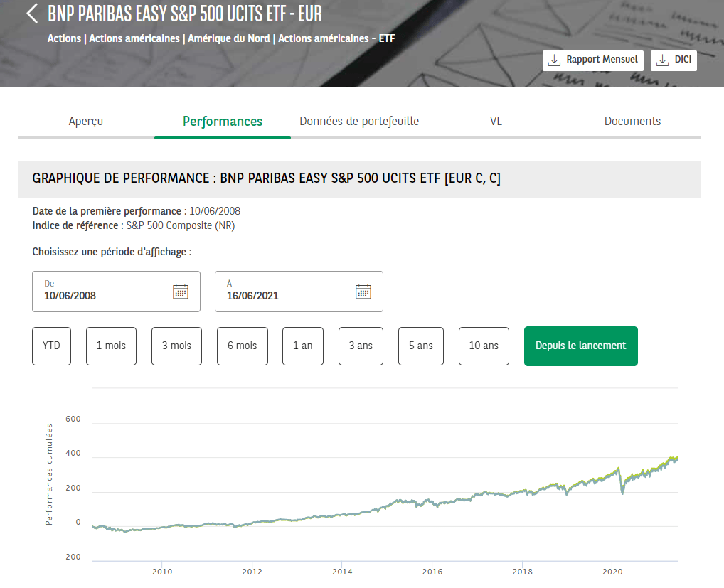Open the Données de portefeuille tab
Image resolution: width=724 pixels, height=588 pixels.
coord(359,122)
